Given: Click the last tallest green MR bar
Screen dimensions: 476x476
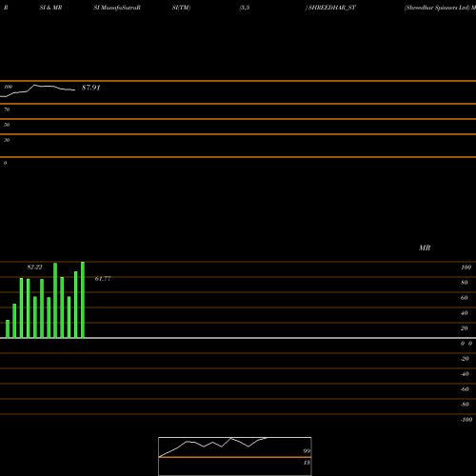Looking at the screenshot, I should click(x=83, y=300).
